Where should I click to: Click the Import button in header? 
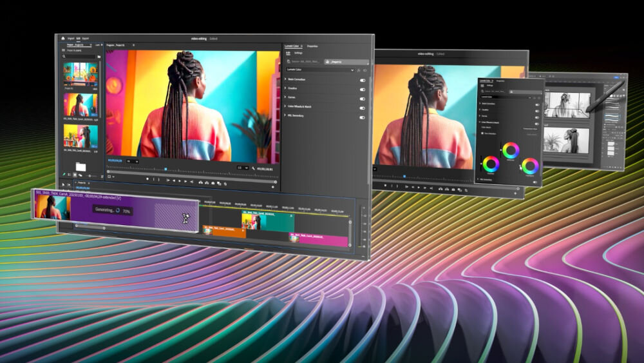71,38
